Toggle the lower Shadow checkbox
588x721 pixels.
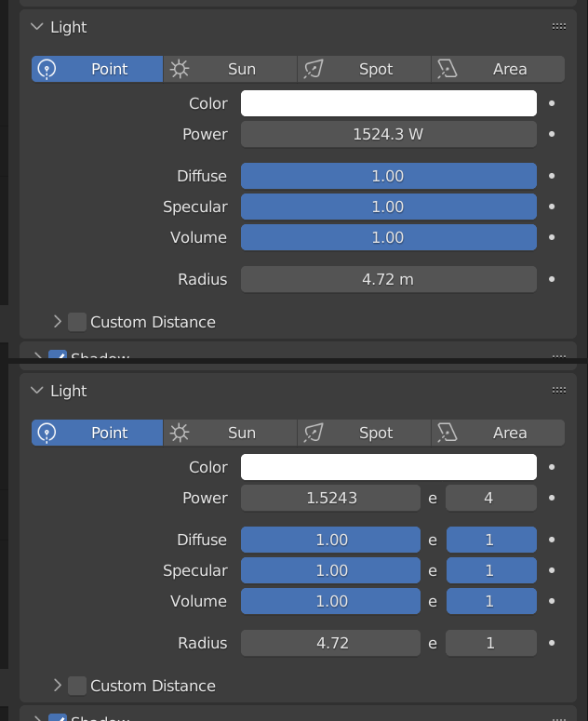click(x=58, y=717)
